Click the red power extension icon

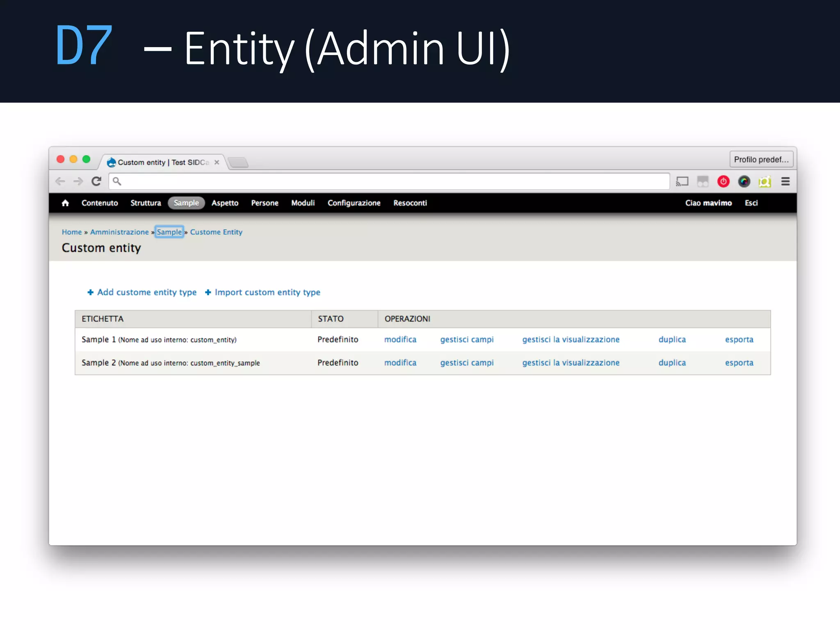724,181
